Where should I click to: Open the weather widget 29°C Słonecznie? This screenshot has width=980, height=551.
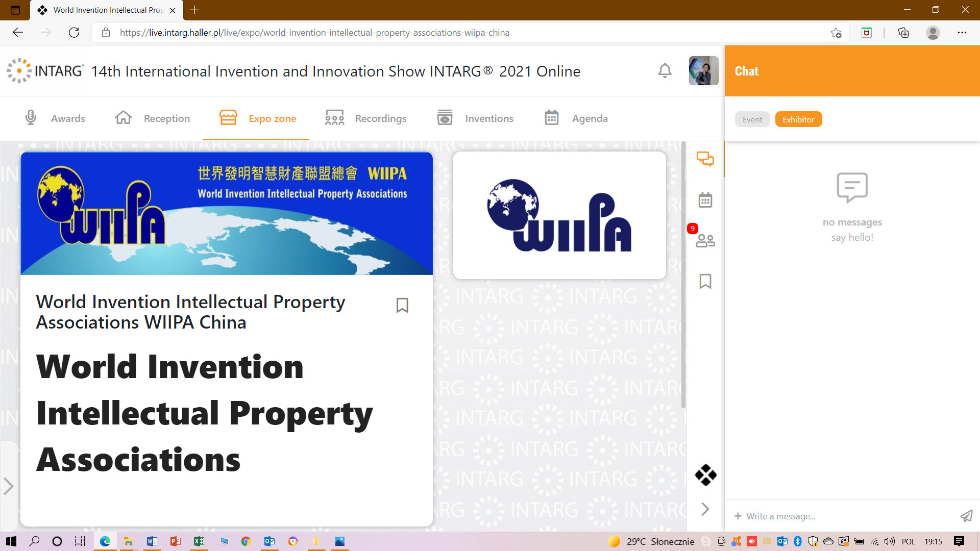[651, 541]
